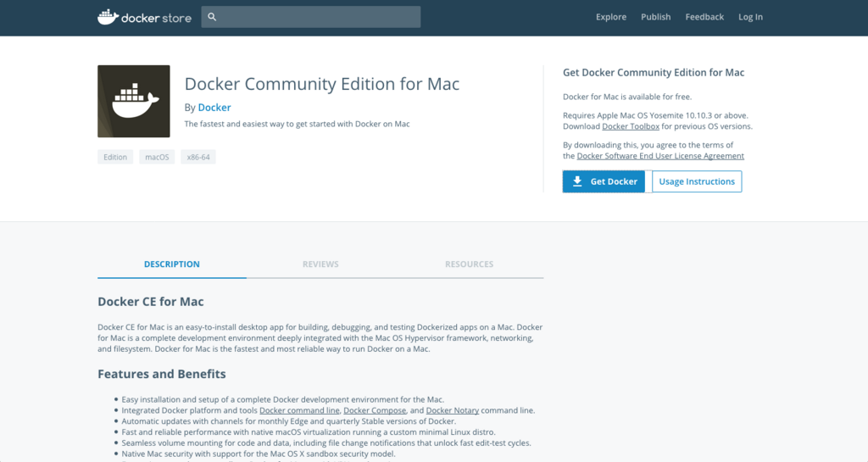Open the Docker Toolbox link
The image size is (868, 462).
(631, 126)
